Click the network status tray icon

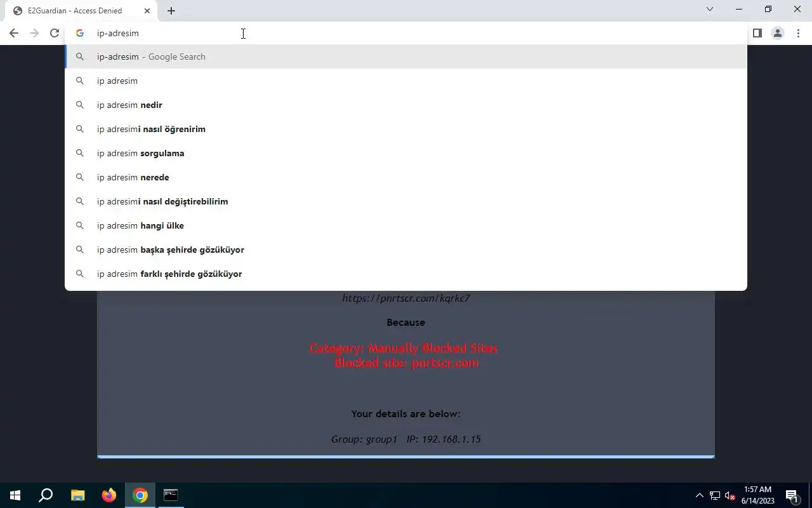[714, 495]
